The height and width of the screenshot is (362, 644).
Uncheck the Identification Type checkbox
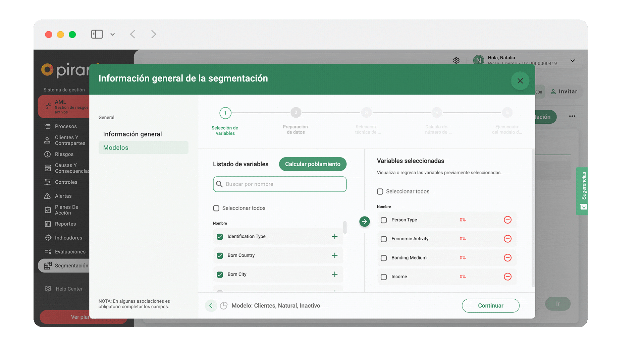click(x=220, y=237)
